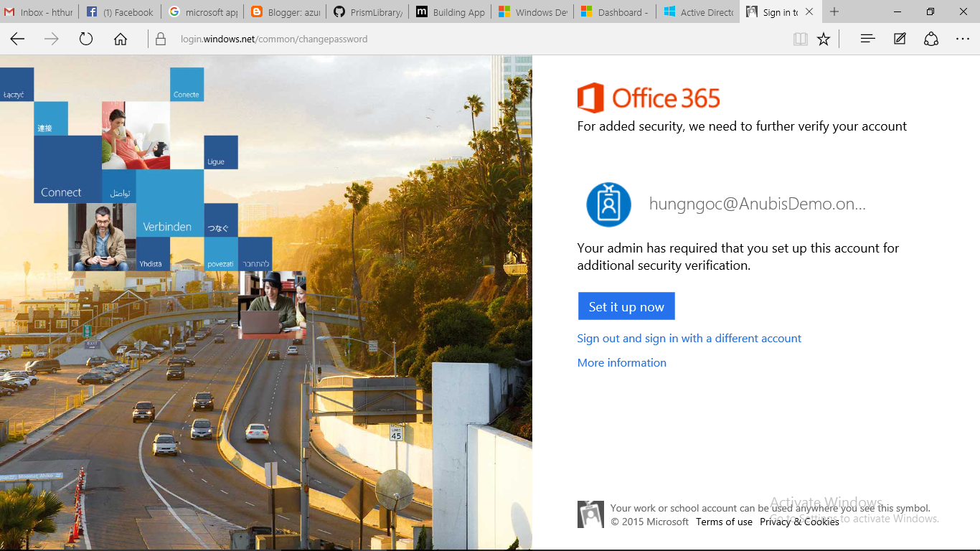Click the Office 365 logo
The height and width of the screenshot is (551, 980).
point(649,98)
